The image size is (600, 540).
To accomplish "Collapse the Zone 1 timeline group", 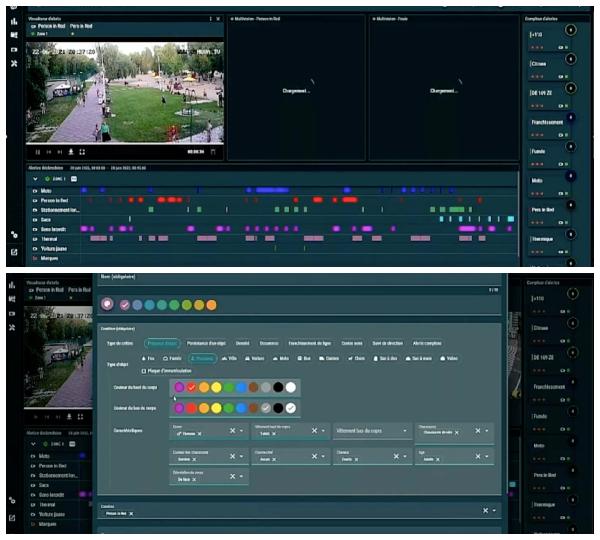I will click(35, 178).
